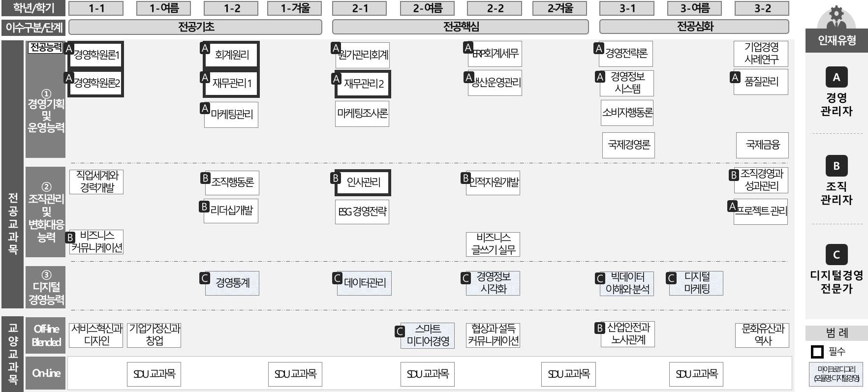The height and width of the screenshot is (392, 868).
Task: Click the C badge beside 경영통계
Action: (205, 278)
